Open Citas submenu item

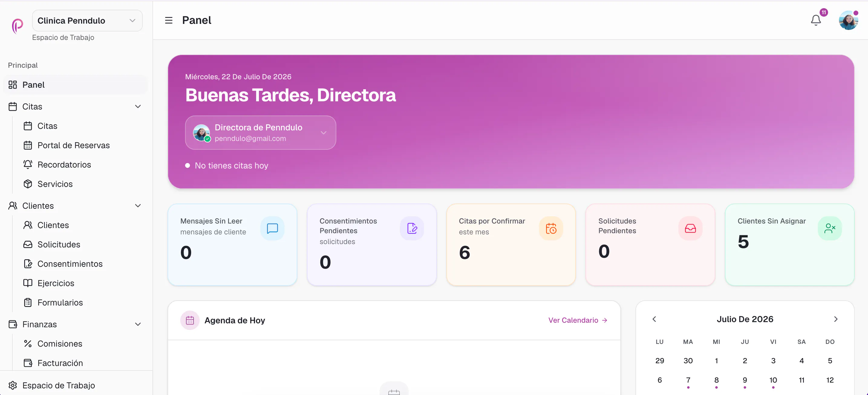83,126
